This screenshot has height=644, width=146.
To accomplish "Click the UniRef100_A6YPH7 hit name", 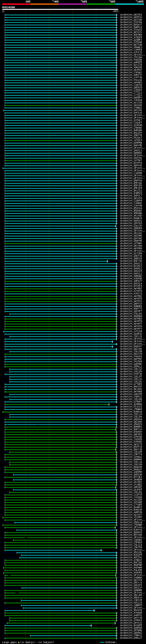I will click(131, 70).
